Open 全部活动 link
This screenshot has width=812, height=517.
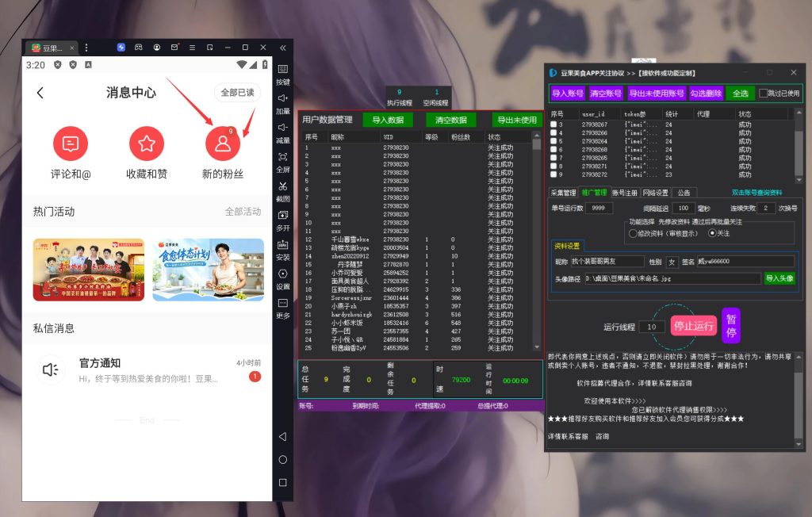pos(243,212)
